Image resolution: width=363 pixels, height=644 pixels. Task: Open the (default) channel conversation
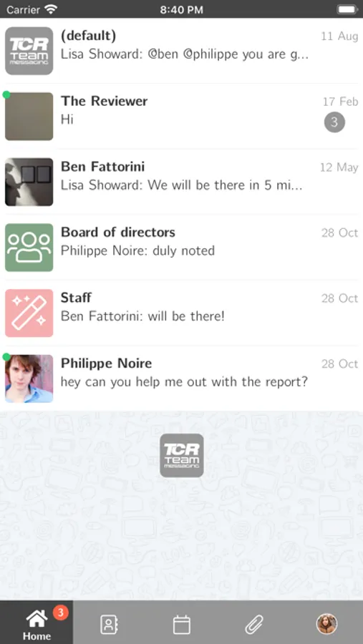[x=181, y=51]
